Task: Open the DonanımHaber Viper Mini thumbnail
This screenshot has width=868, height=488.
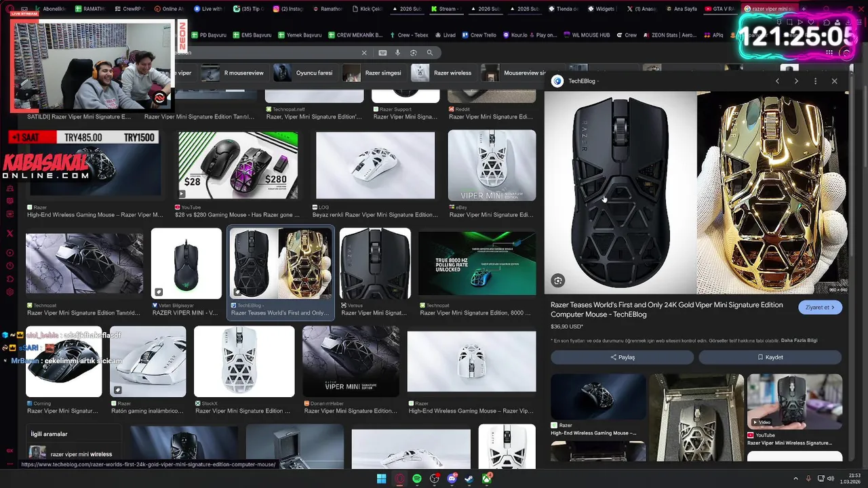Action: (x=351, y=361)
